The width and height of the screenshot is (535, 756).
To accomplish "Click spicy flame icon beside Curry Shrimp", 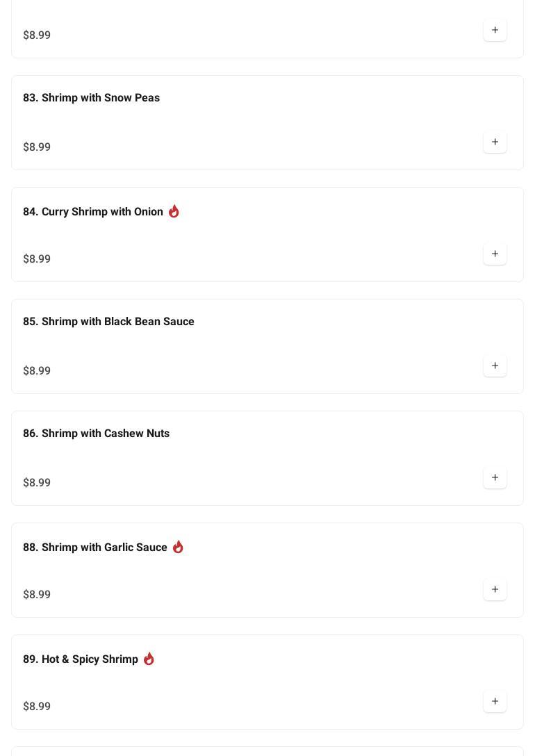I will (174, 211).
